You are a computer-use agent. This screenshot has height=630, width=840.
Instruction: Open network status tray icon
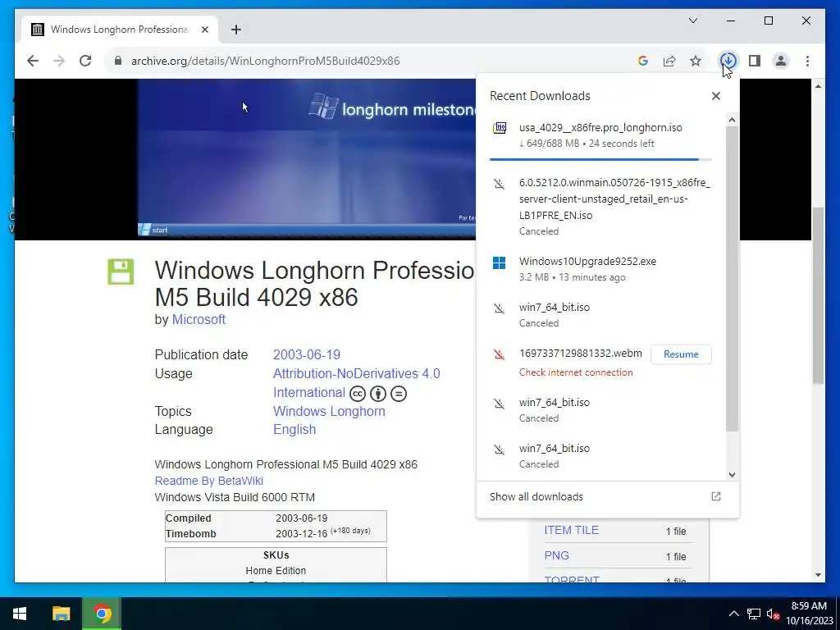pyautogui.click(x=754, y=614)
